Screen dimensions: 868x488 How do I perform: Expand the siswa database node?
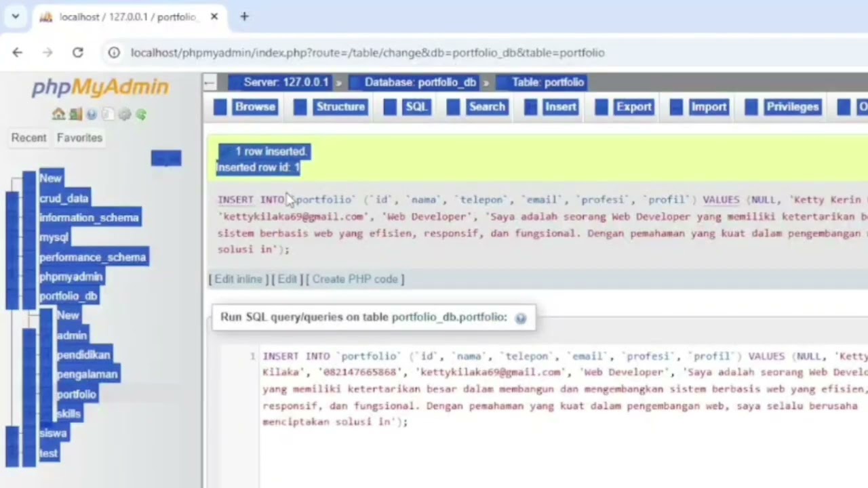(x=13, y=434)
